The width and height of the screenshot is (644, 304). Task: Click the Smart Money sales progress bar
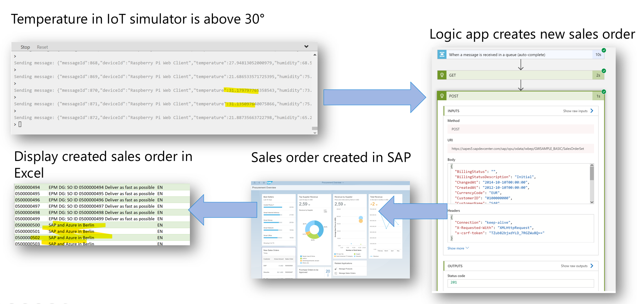[273, 222]
